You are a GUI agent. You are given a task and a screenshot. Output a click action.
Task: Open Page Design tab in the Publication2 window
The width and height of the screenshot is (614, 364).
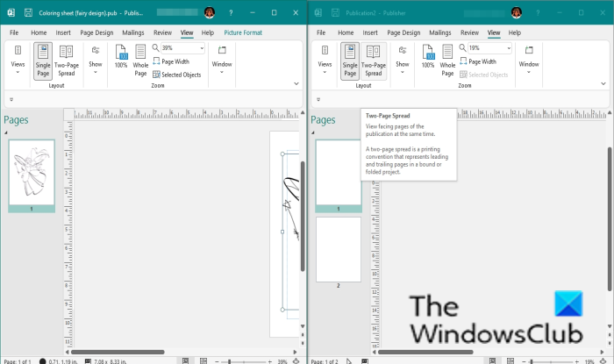pyautogui.click(x=403, y=32)
